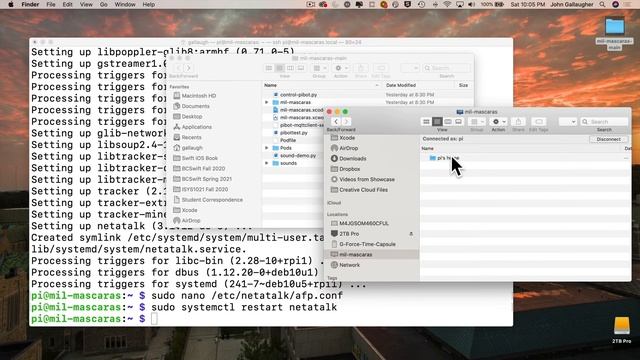Viewport: 640px width, 360px height.
Task: Open Creative Cloud Files in sidebar
Action: point(363,190)
